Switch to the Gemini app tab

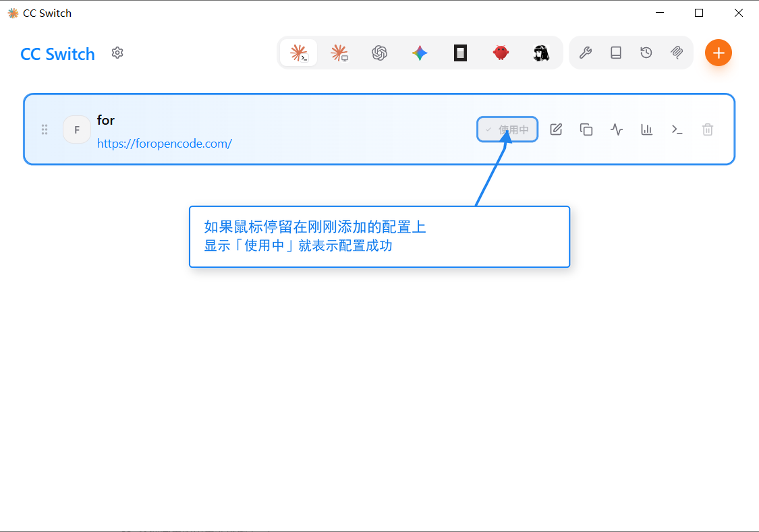click(420, 53)
